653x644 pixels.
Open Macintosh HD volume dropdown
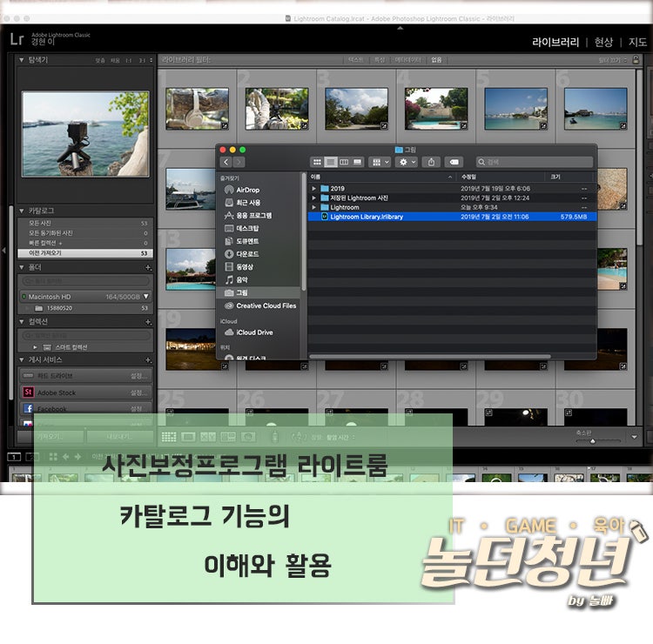pos(145,297)
